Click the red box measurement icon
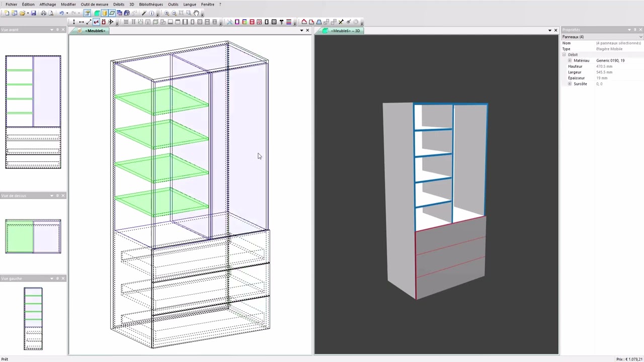The width and height of the screenshot is (644, 362). [104, 22]
